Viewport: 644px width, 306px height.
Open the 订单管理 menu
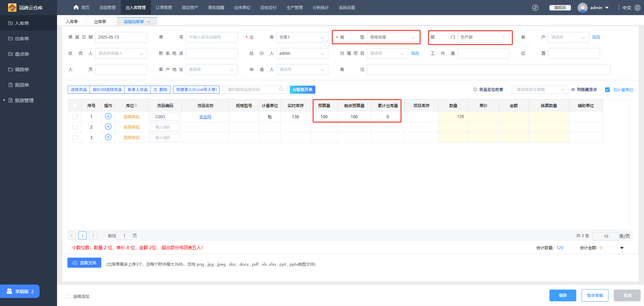click(x=164, y=8)
